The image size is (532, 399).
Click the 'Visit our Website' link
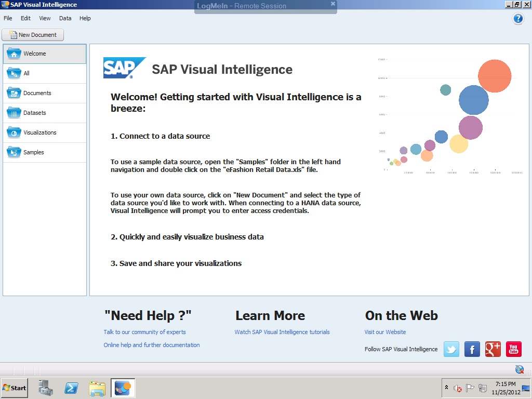point(385,332)
